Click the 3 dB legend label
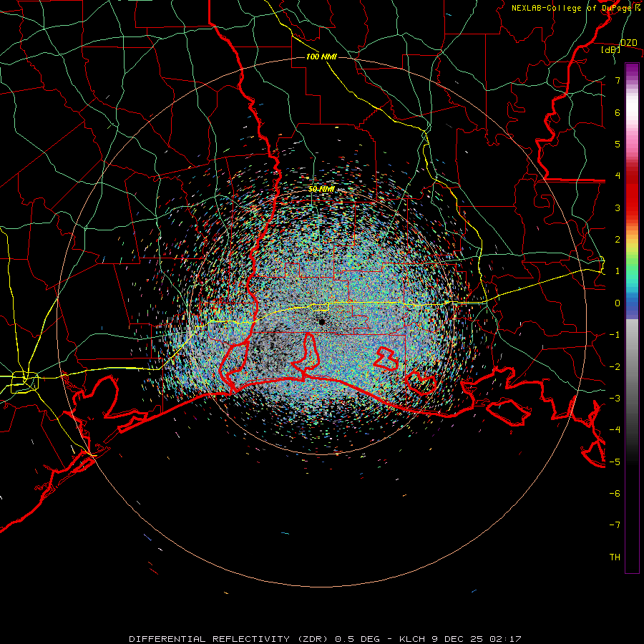The image size is (644, 644). pyautogui.click(x=618, y=208)
